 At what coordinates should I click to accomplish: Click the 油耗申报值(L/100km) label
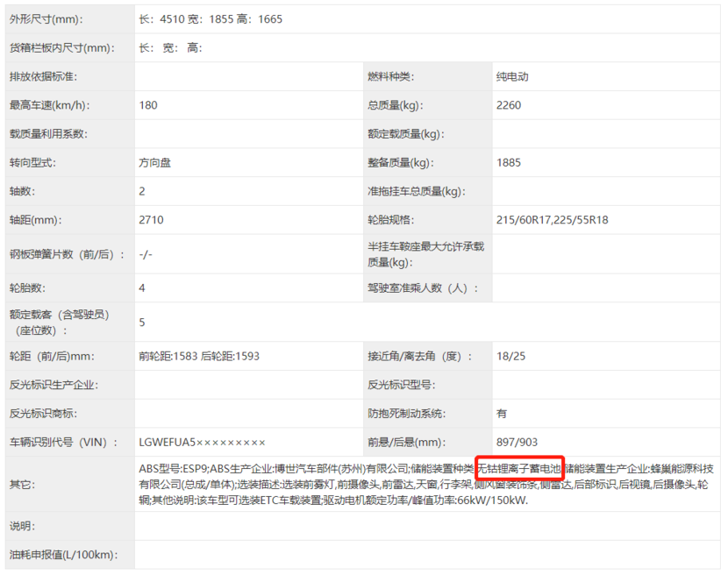64,555
